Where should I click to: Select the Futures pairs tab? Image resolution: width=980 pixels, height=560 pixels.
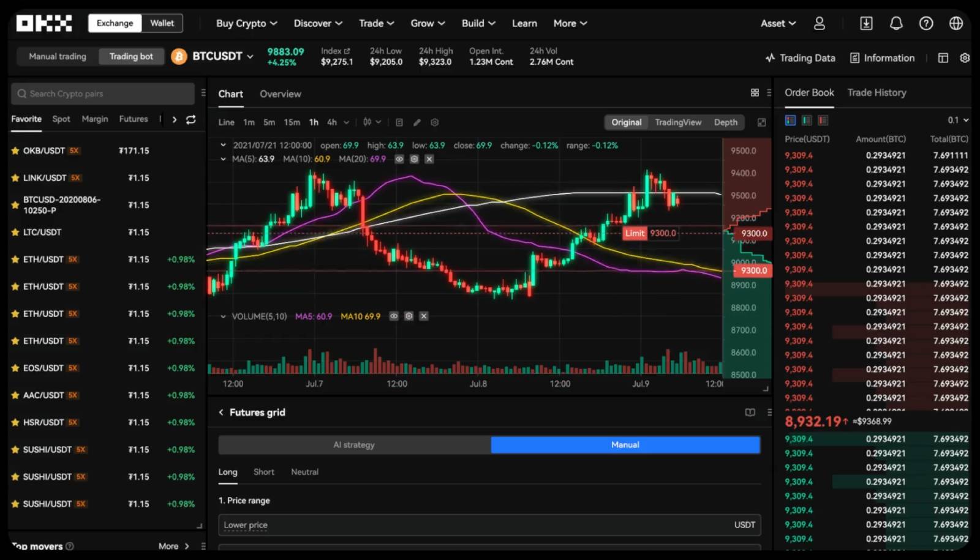tap(134, 119)
